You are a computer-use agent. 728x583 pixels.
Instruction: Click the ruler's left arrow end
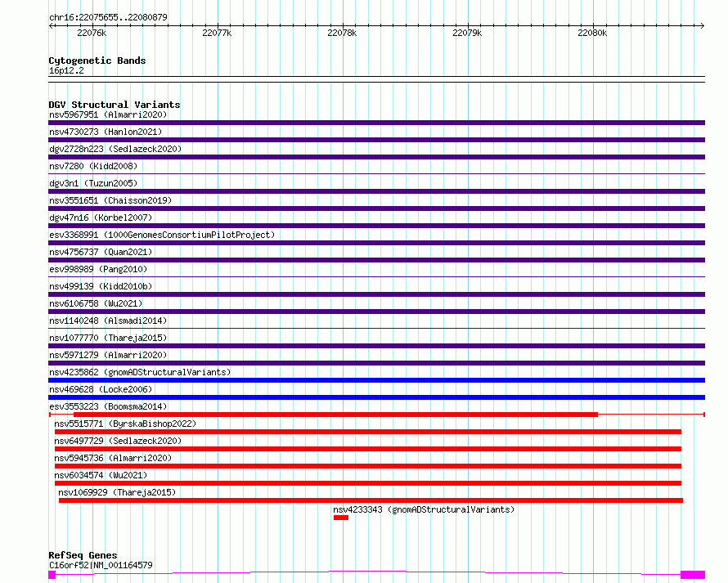coord(51,26)
